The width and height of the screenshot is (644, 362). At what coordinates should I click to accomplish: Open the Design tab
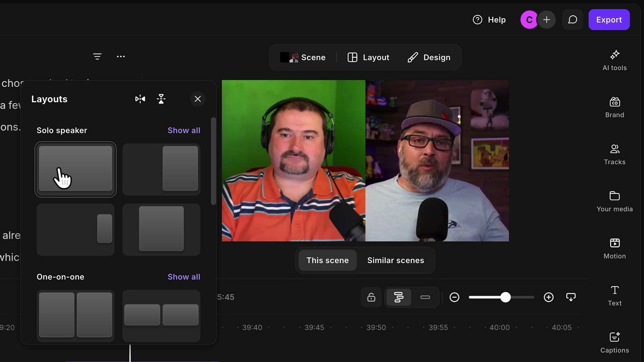coord(429,57)
